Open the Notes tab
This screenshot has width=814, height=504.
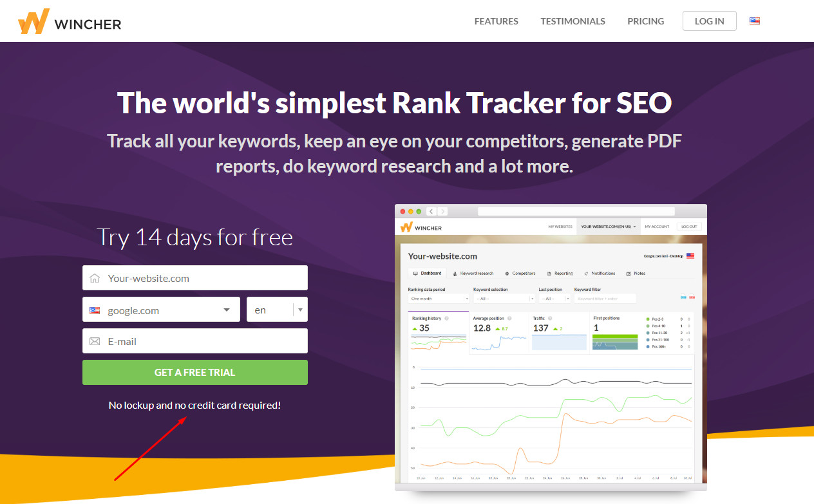click(636, 274)
